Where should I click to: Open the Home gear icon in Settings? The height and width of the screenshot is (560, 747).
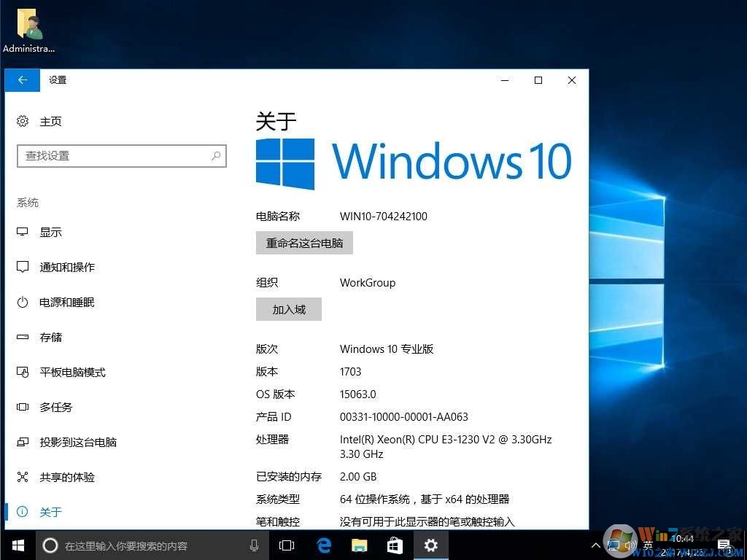[x=23, y=121]
